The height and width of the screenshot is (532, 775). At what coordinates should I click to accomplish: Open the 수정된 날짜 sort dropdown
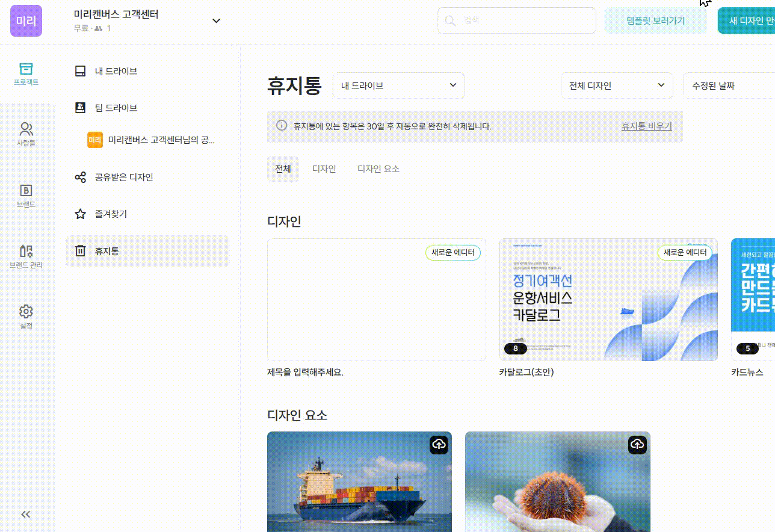coord(729,85)
